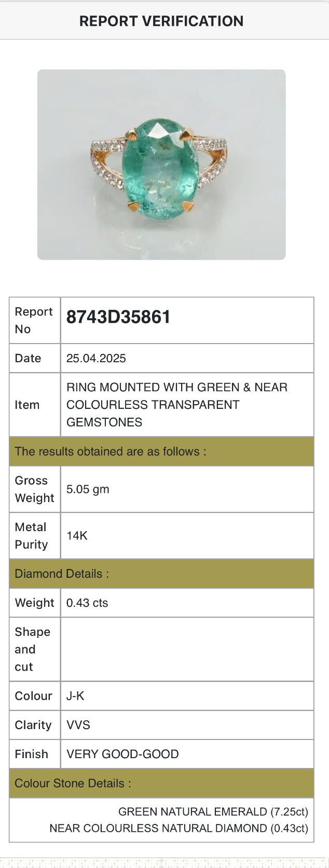Click the Metal Purity label
The width and height of the screenshot is (329, 868).
point(32,536)
